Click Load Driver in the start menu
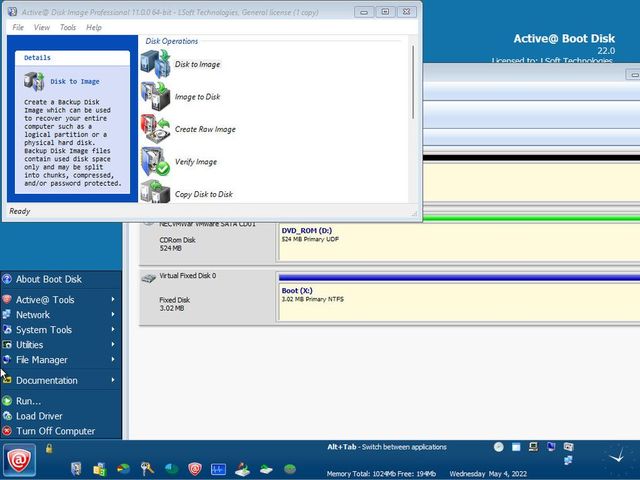This screenshot has width=640, height=480. [39, 416]
